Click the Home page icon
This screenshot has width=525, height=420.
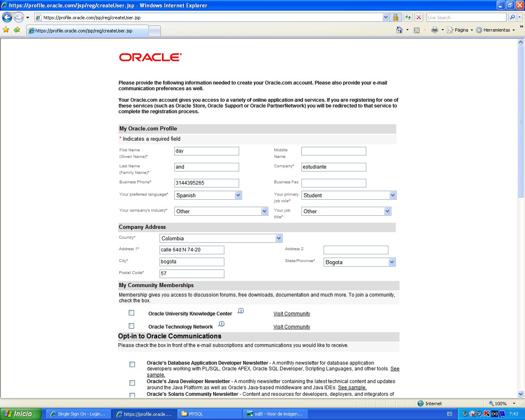point(399,30)
